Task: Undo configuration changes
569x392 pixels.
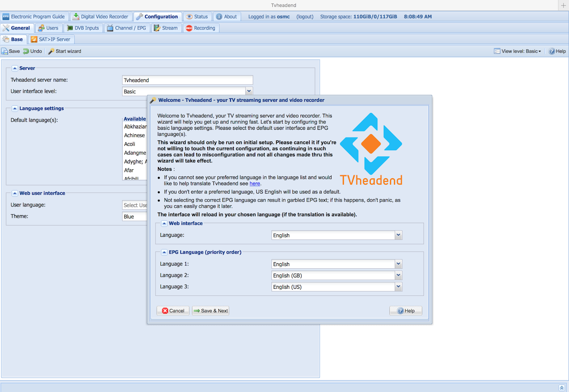Action: pyautogui.click(x=33, y=51)
